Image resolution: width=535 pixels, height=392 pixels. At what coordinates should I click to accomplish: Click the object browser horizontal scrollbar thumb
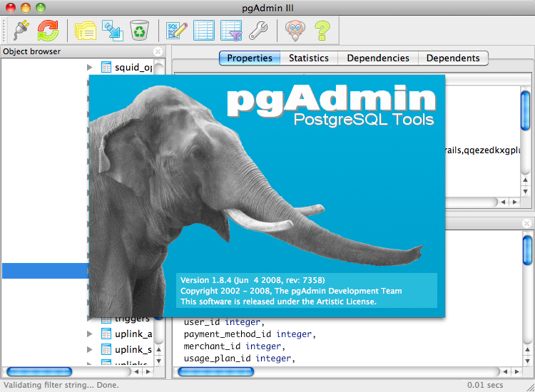point(39,371)
